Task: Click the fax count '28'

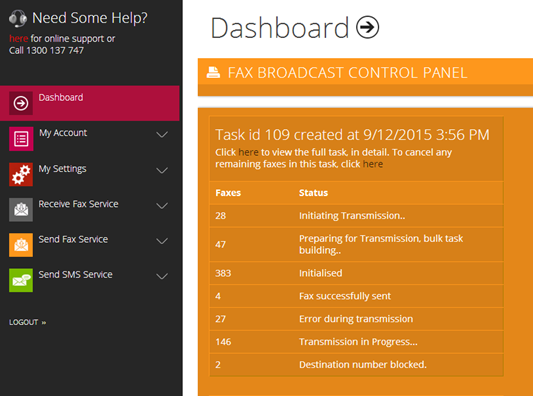Action: click(x=221, y=216)
